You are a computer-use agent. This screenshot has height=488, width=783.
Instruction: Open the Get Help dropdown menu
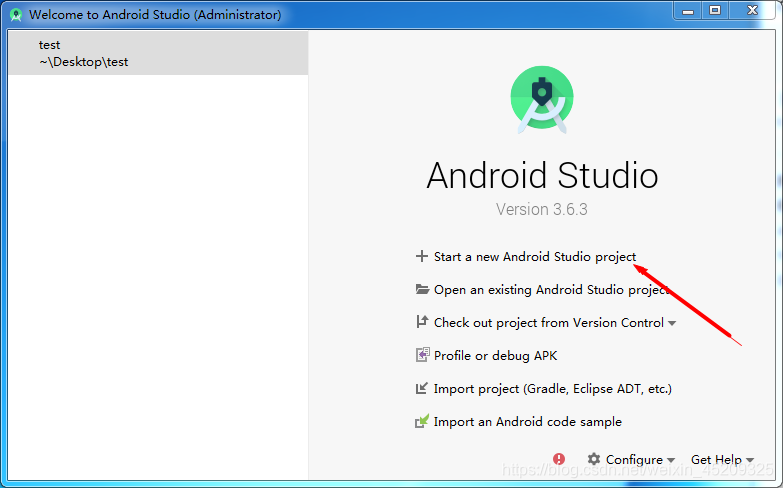click(x=722, y=460)
